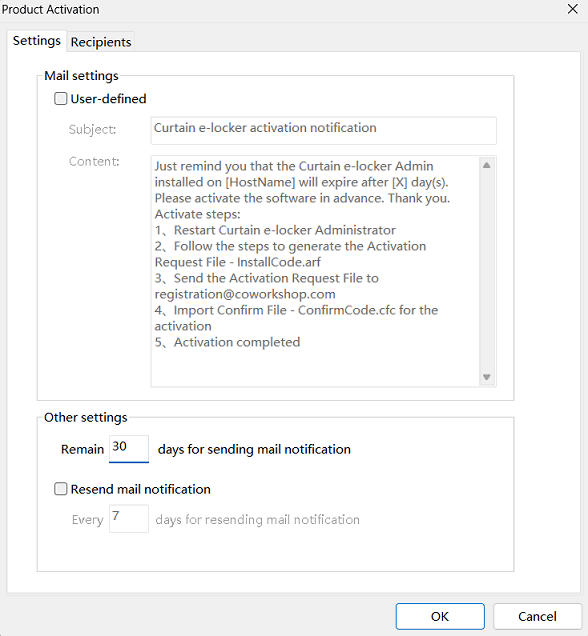Select the Settings tab
The width and height of the screenshot is (588, 636).
(x=36, y=41)
